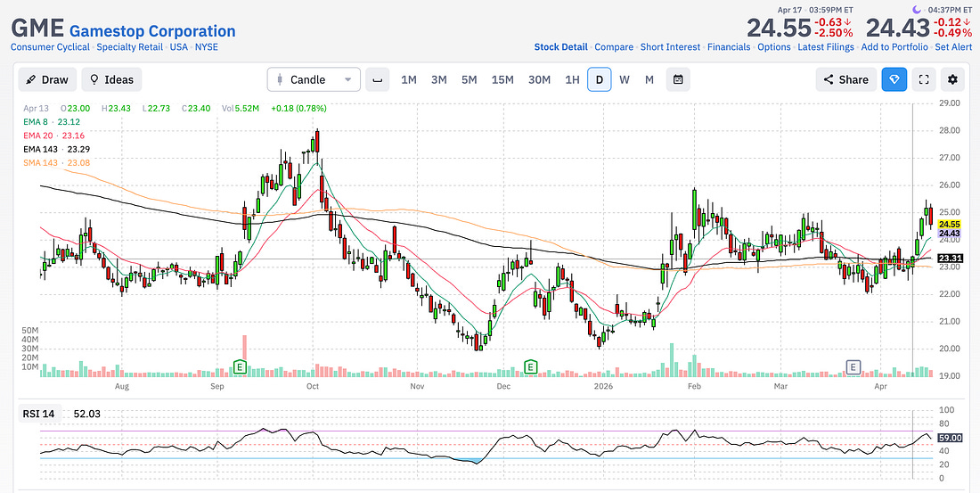The height and width of the screenshot is (493, 980).
Task: Click the September earnings E marker
Action: 240,366
